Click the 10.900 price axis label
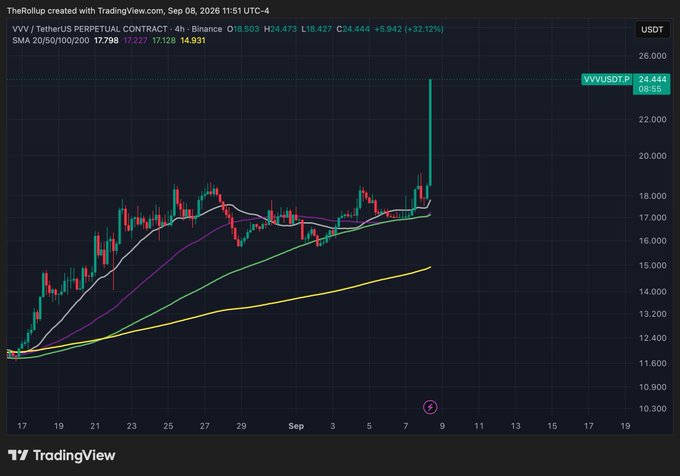 652,387
